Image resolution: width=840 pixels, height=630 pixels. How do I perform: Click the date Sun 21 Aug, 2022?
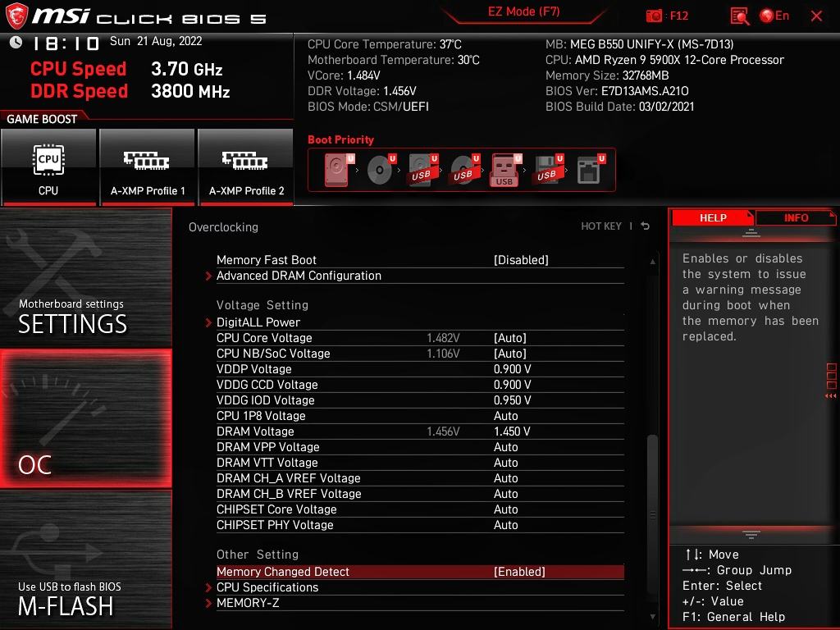[156, 41]
